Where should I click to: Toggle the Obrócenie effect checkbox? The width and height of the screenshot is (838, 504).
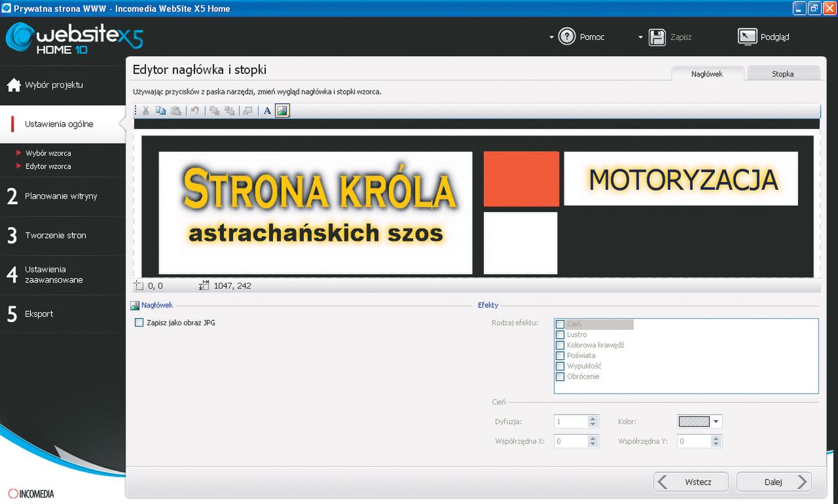point(560,376)
